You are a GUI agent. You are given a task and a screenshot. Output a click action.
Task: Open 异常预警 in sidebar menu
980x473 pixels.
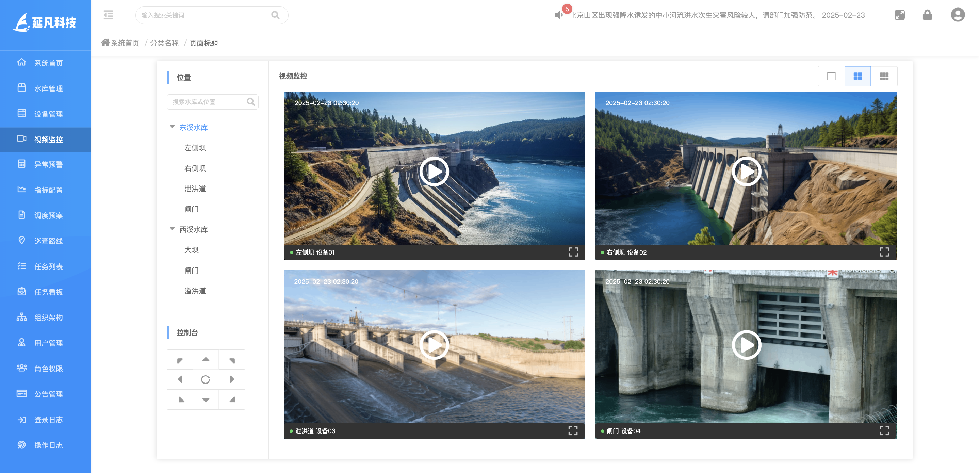coord(48,164)
